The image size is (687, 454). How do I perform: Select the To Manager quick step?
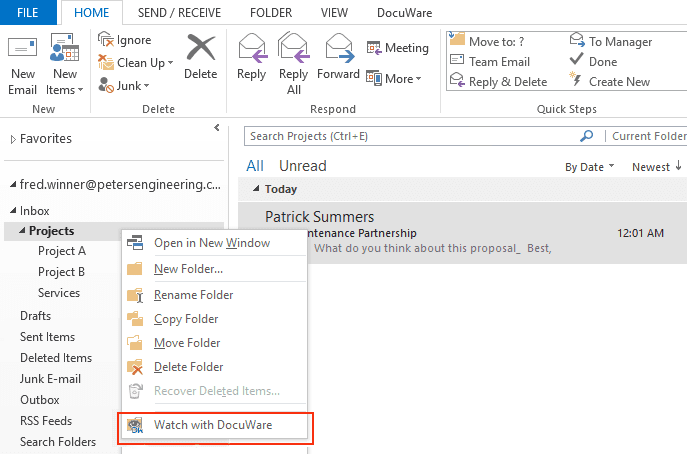pyautogui.click(x=611, y=41)
